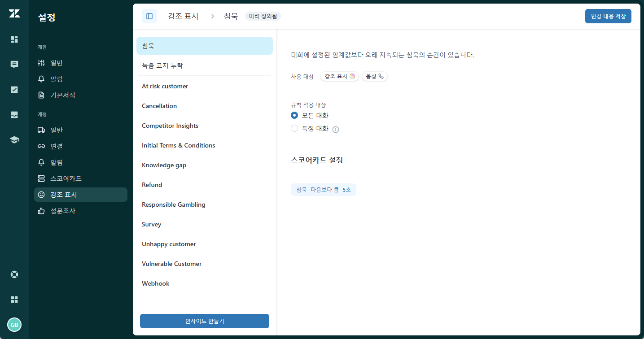Viewport: 644px width, 339px height.
Task: Select Competitor Insights item
Action: (x=205, y=126)
